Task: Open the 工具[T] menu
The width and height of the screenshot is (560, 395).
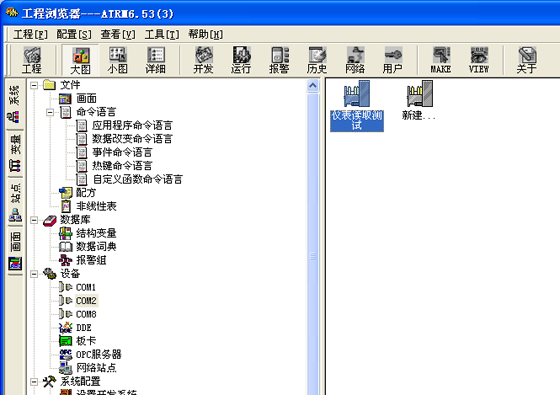Action: point(162,34)
